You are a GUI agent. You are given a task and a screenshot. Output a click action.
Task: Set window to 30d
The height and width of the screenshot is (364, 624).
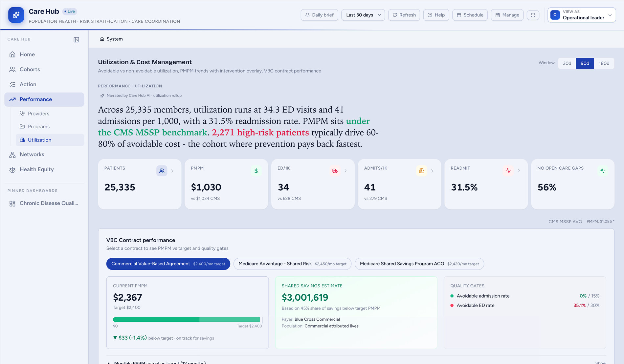567,63
